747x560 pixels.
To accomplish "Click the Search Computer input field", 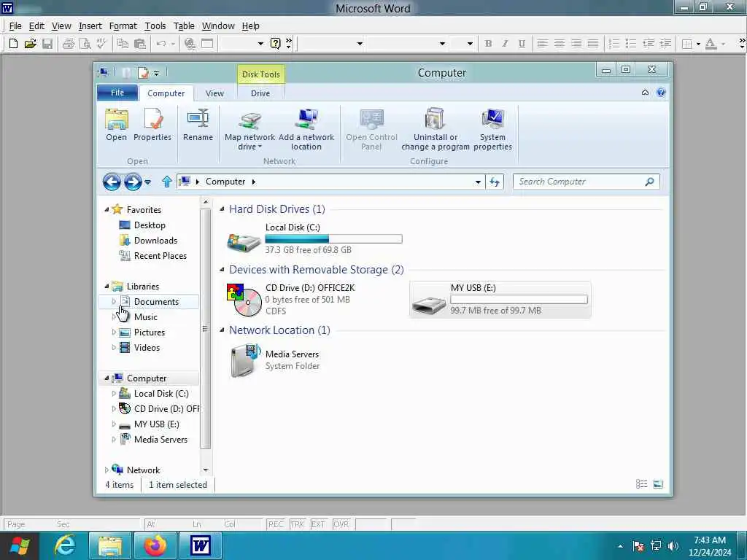I will [x=586, y=182].
